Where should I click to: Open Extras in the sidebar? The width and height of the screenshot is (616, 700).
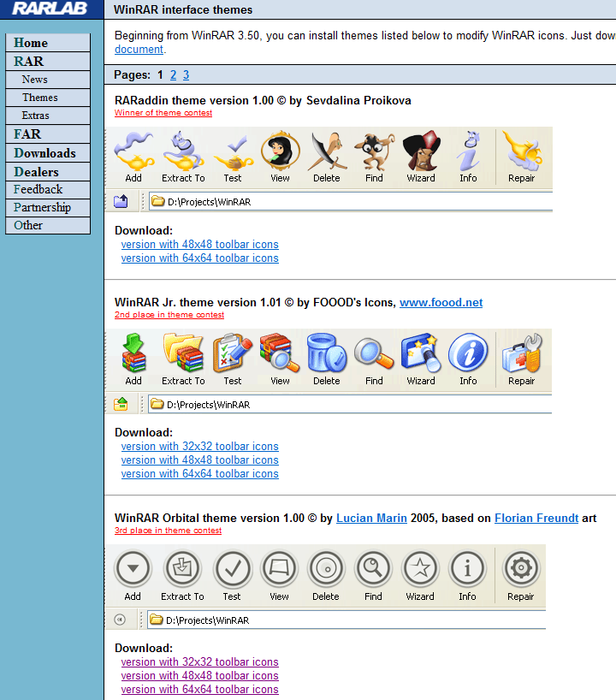click(48, 116)
